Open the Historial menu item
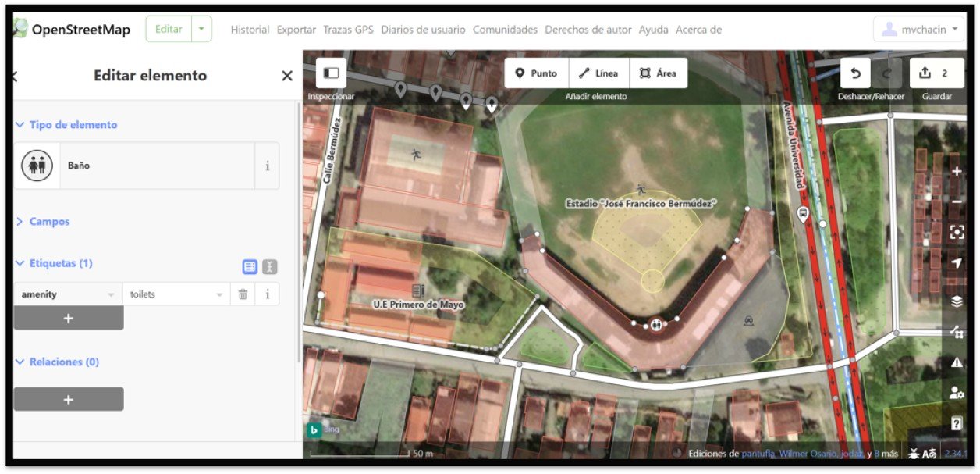The image size is (980, 474). (x=250, y=30)
